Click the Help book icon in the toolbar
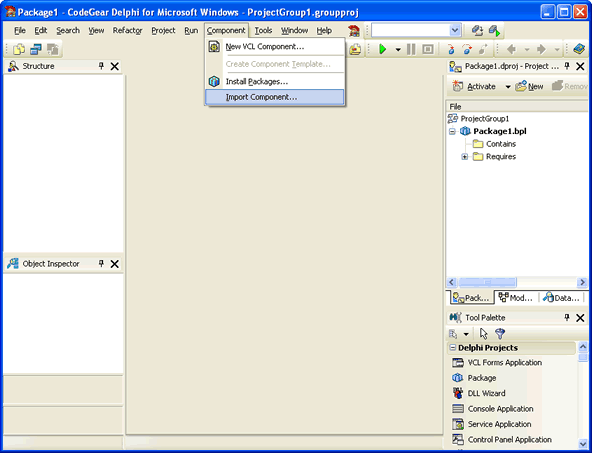 point(578,49)
